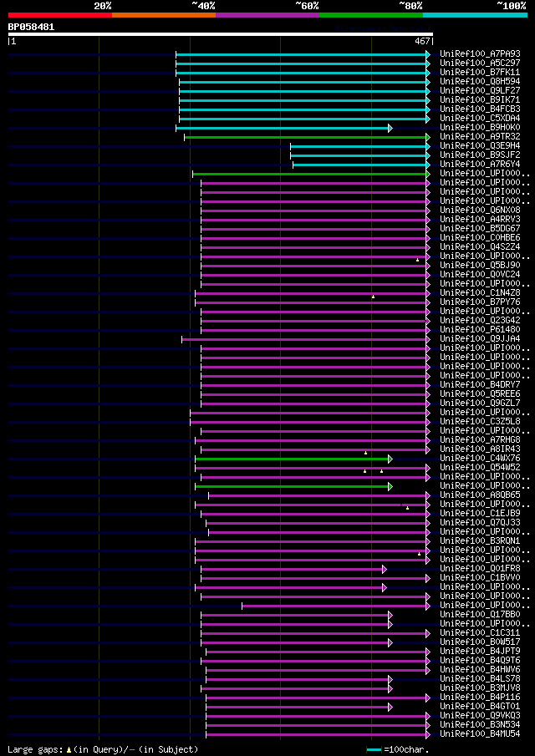Image resolution: width=535 pixels, height=756 pixels.
Task: Select the UniRef100_C1EJB9 label
Action: pyautogui.click(x=480, y=513)
